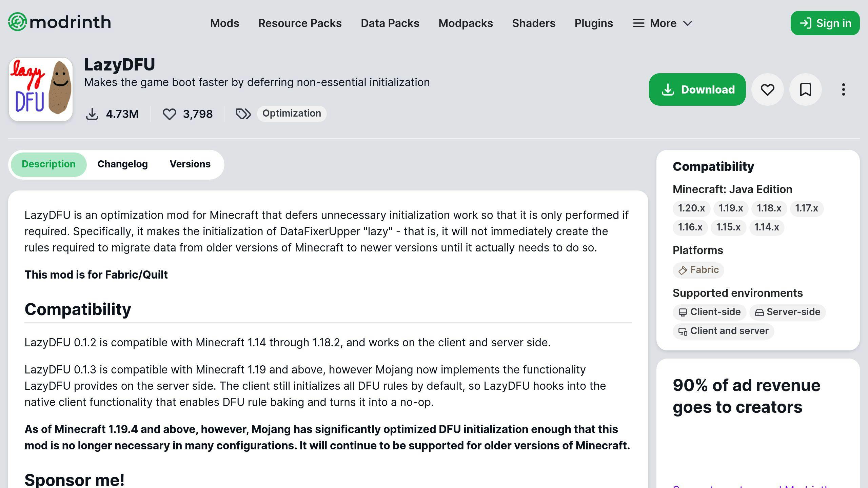Click the Server-side environment tag
868x488 pixels.
click(787, 312)
